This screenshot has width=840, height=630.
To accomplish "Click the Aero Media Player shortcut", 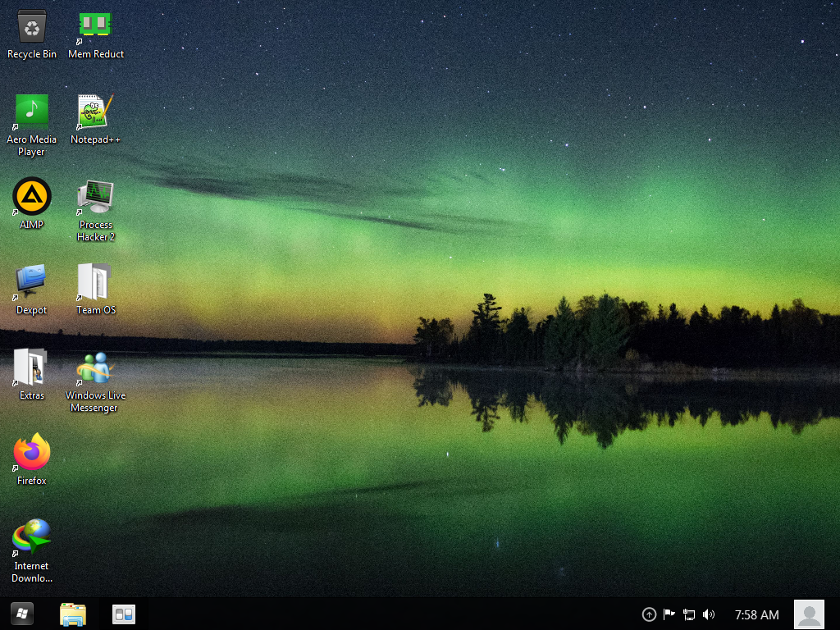I will [x=32, y=112].
